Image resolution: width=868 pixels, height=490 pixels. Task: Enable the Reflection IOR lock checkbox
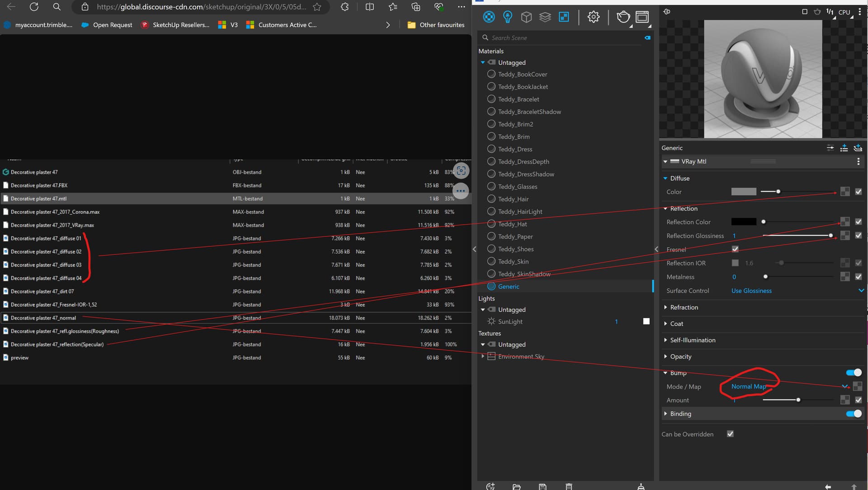(x=735, y=263)
